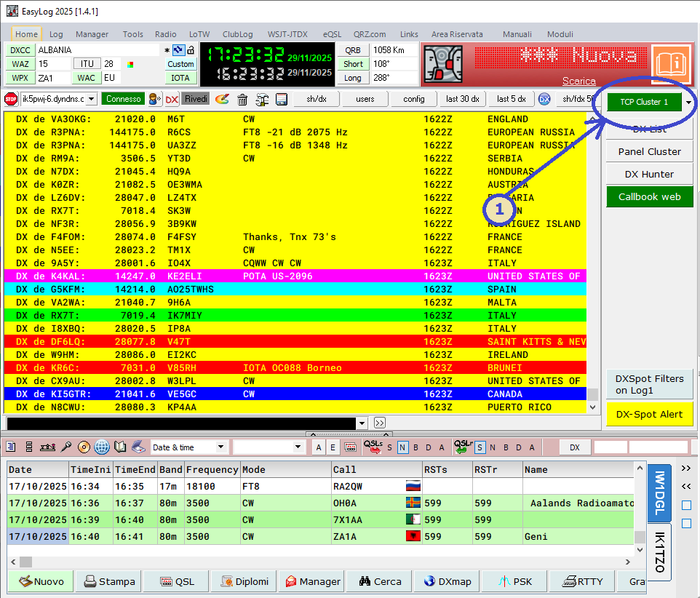Image resolution: width=700 pixels, height=598 pixels.
Task: Click the stacked list icon in log toolbar
Action: [29, 447]
